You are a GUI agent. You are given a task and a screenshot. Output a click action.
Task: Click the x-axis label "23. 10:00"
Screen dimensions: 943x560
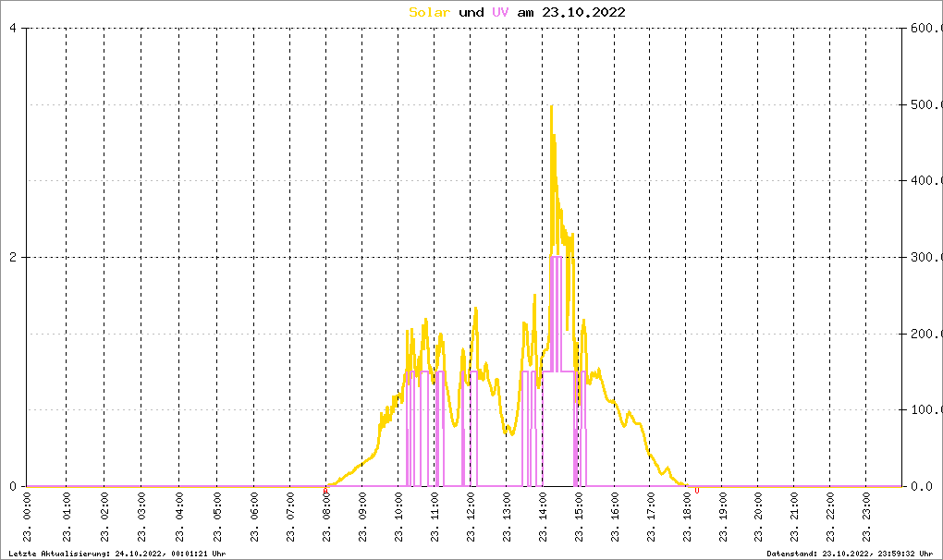pos(398,517)
